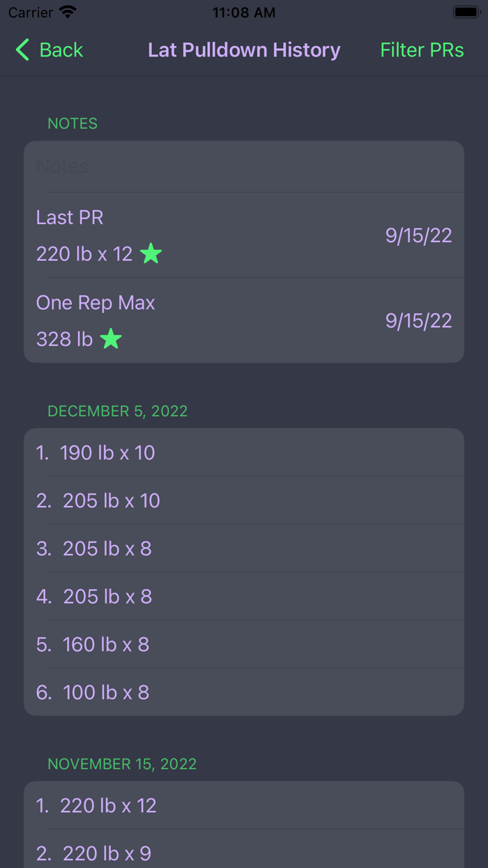Open the Filter PRs option
This screenshot has height=868, width=488.
click(422, 50)
